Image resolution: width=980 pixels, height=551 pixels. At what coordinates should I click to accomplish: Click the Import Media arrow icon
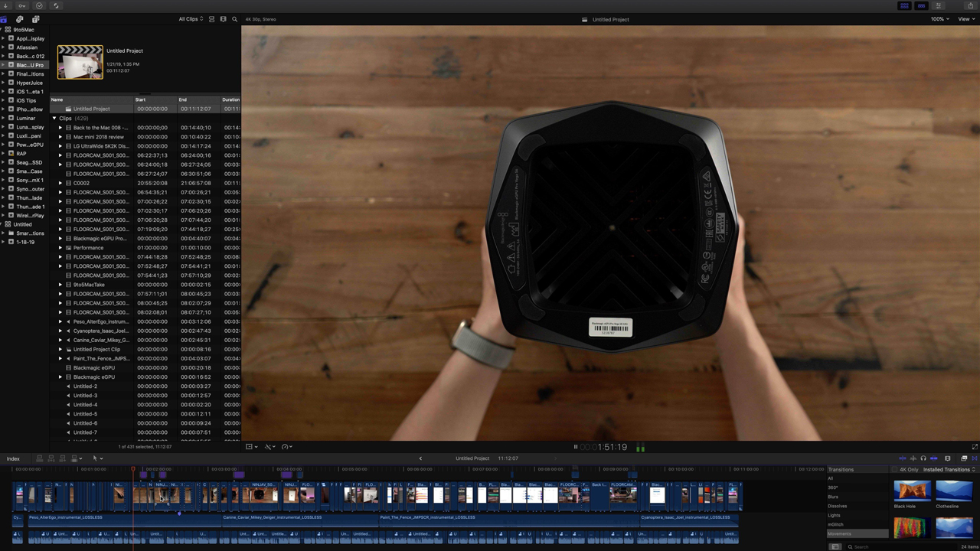(5, 5)
